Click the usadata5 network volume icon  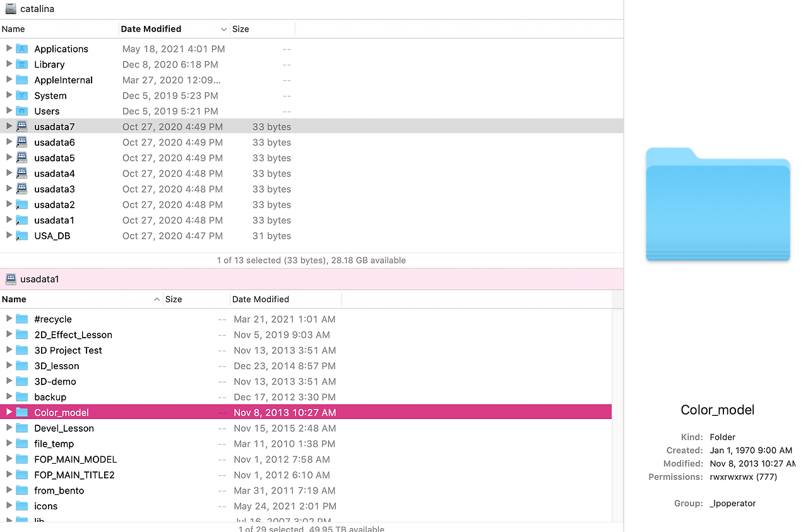coord(22,158)
